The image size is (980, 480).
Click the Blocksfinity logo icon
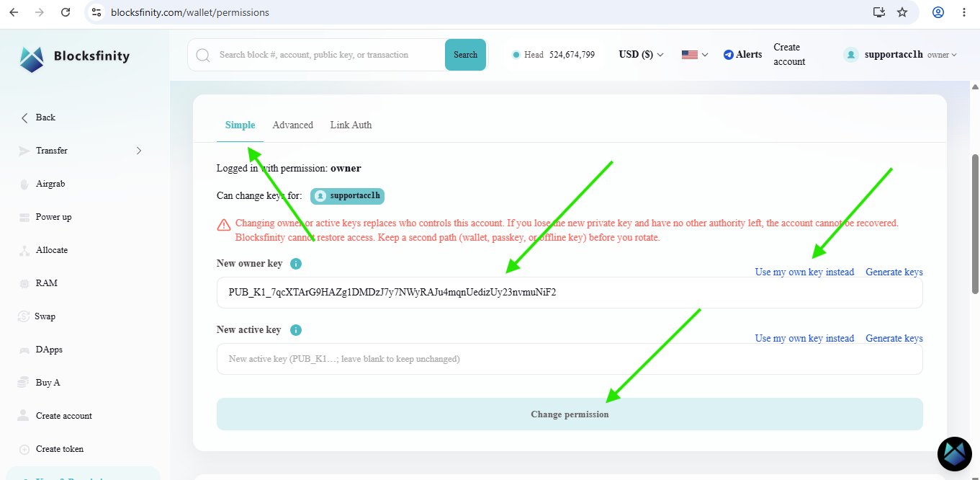point(32,58)
